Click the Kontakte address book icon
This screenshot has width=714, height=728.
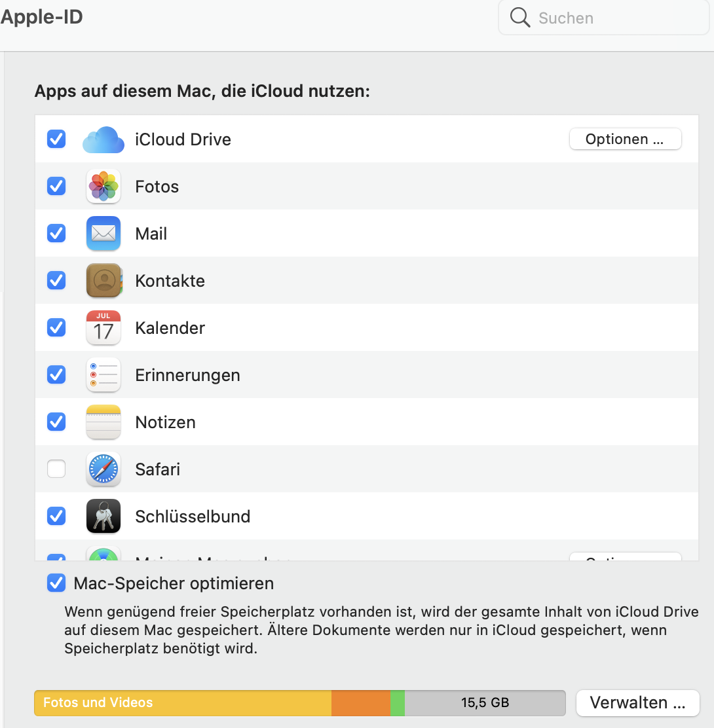point(104,280)
